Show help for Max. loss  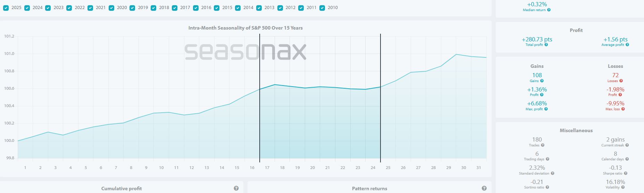(x=623, y=109)
